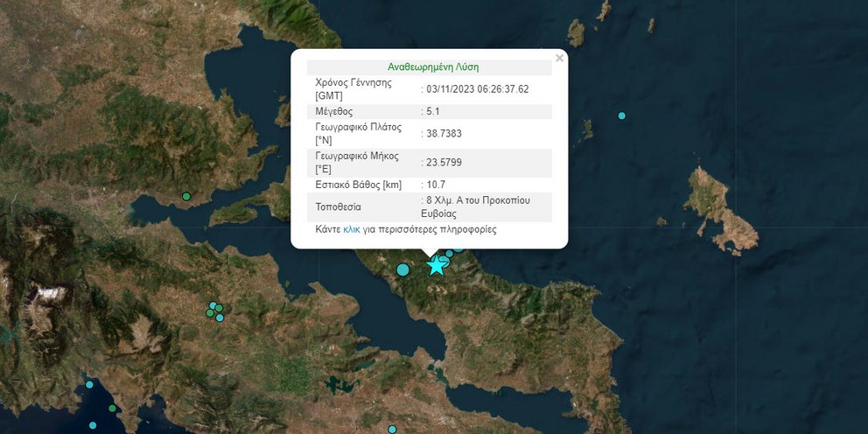
Task: Click the bottommost cyan marker in southwest gulf
Action: click(92, 425)
